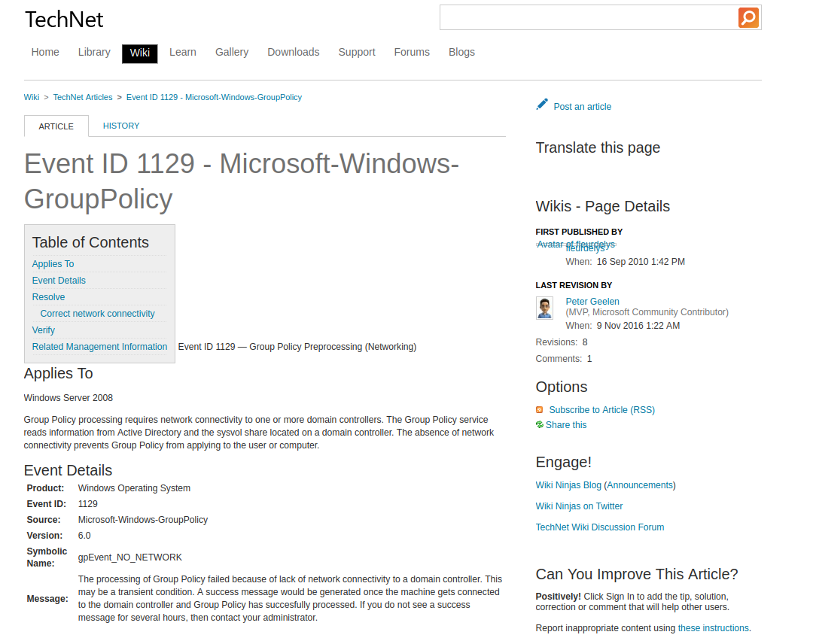Switch to the HISTORY tab
813x644 pixels.
click(121, 126)
